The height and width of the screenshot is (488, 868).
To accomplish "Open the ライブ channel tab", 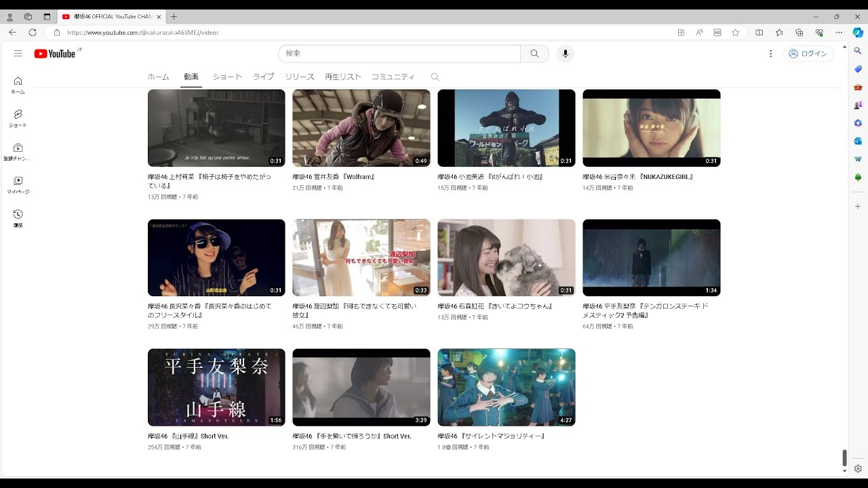I will (x=263, y=77).
